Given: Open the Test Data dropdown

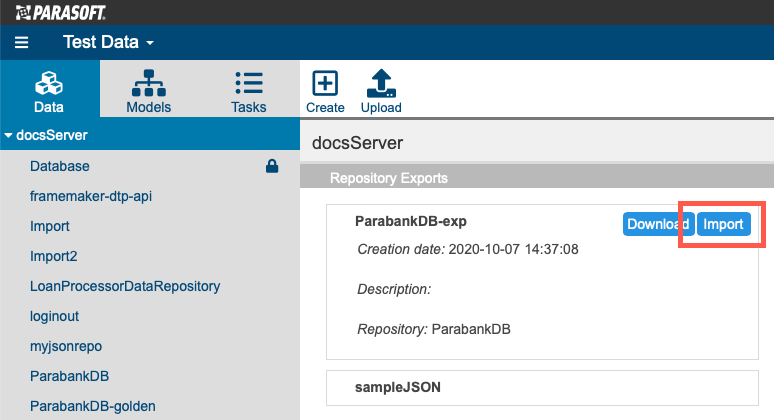Looking at the screenshot, I should pos(109,42).
